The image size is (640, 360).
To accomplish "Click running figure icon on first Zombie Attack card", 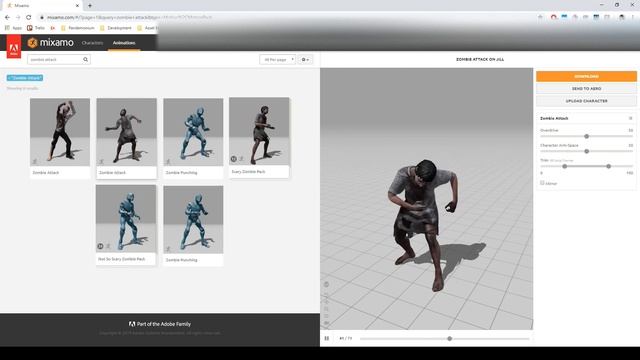I will click(35, 162).
